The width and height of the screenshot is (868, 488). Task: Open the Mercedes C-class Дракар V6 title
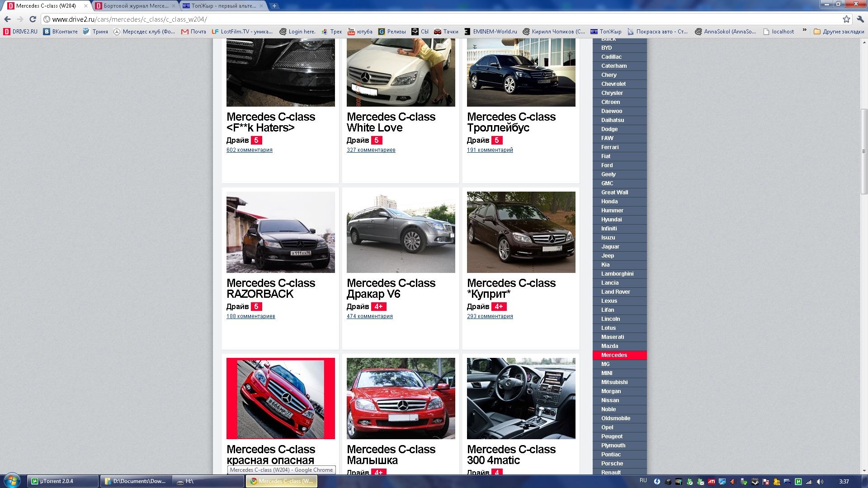[x=391, y=288]
